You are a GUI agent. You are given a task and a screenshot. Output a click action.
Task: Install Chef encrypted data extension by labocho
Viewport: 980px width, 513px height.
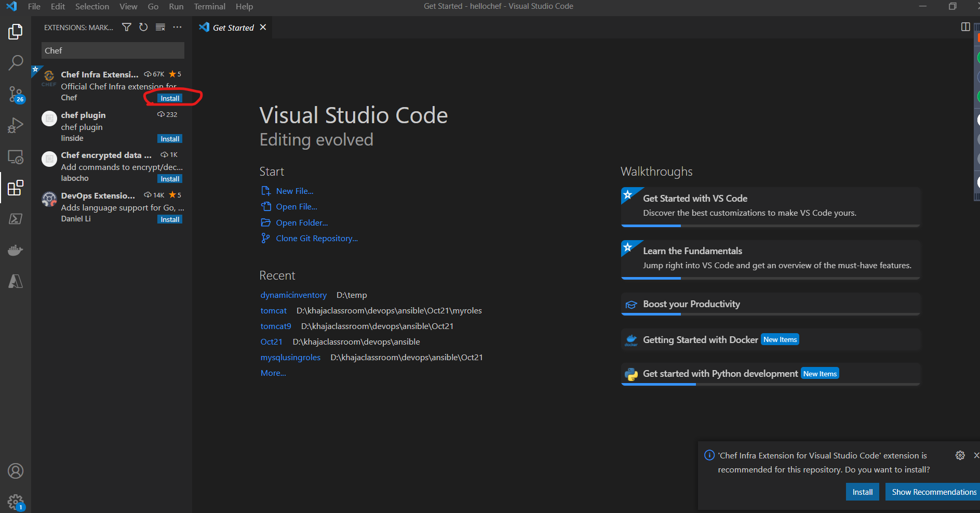(x=170, y=179)
